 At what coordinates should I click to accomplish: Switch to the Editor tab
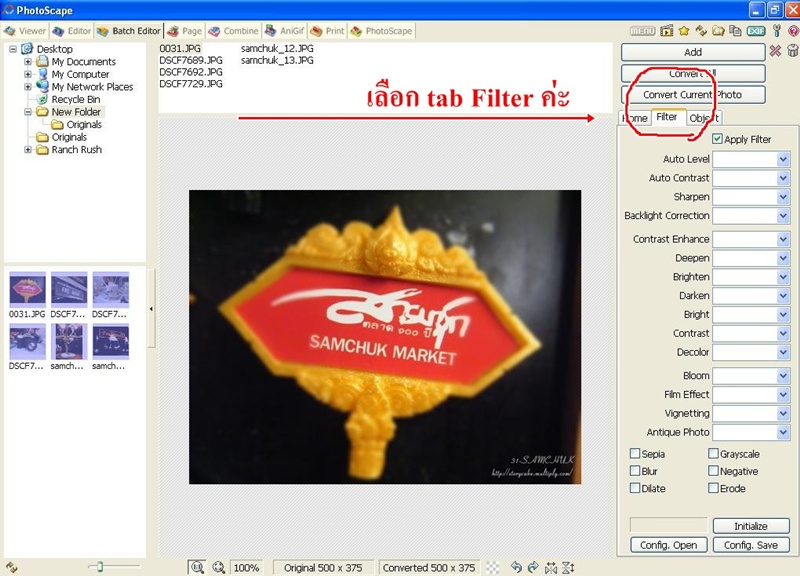[x=71, y=31]
